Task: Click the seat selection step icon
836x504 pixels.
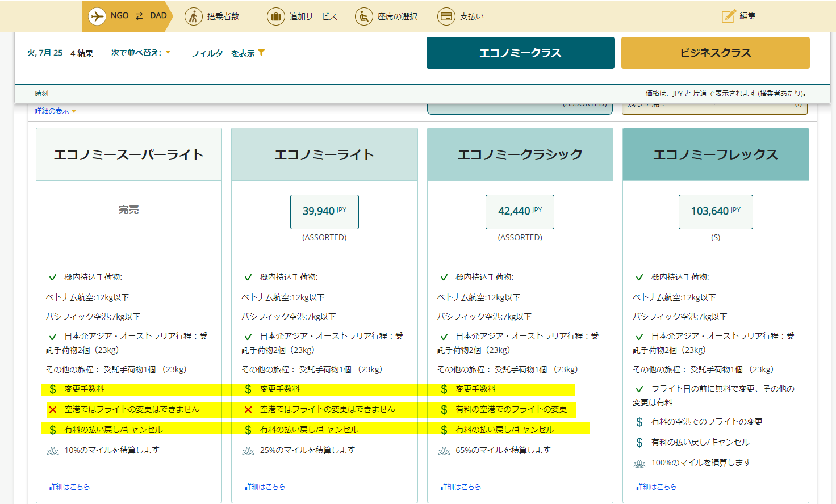Action: (x=363, y=16)
